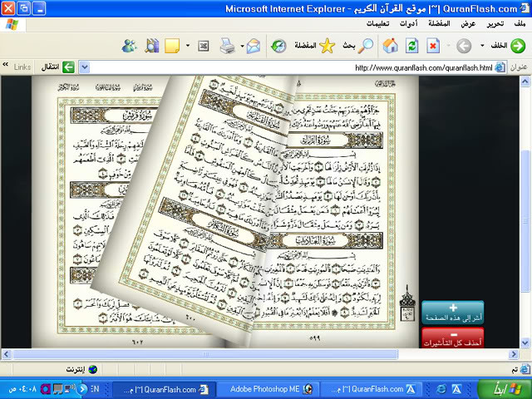Click أحذف كل التأشيرات red button
Image resolution: width=532 pixels, height=399 pixels.
(x=452, y=338)
